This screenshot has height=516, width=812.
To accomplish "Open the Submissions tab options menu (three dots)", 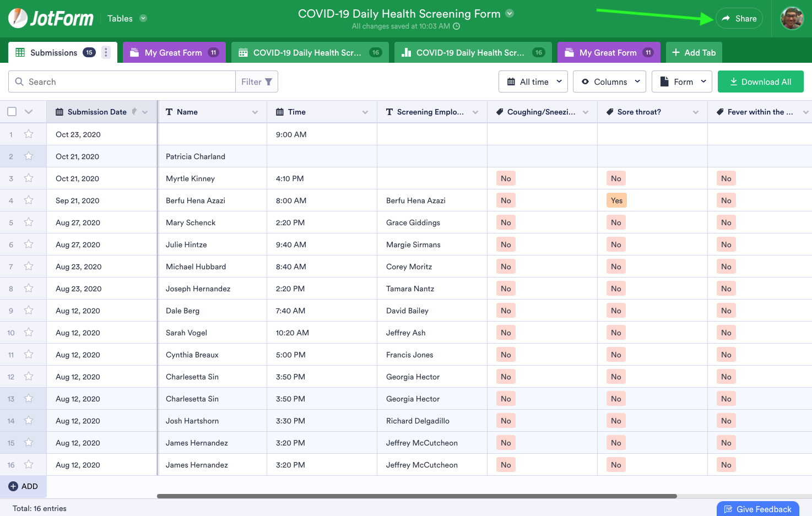I will [106, 52].
